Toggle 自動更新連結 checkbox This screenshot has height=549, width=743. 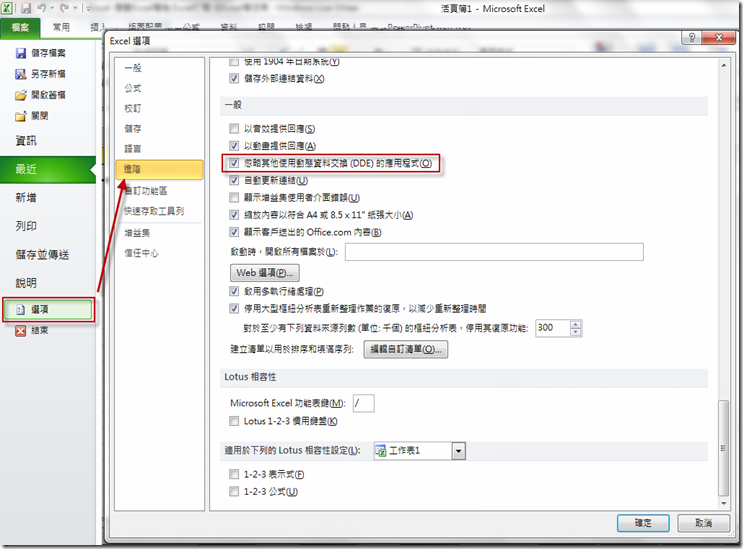coord(234,180)
